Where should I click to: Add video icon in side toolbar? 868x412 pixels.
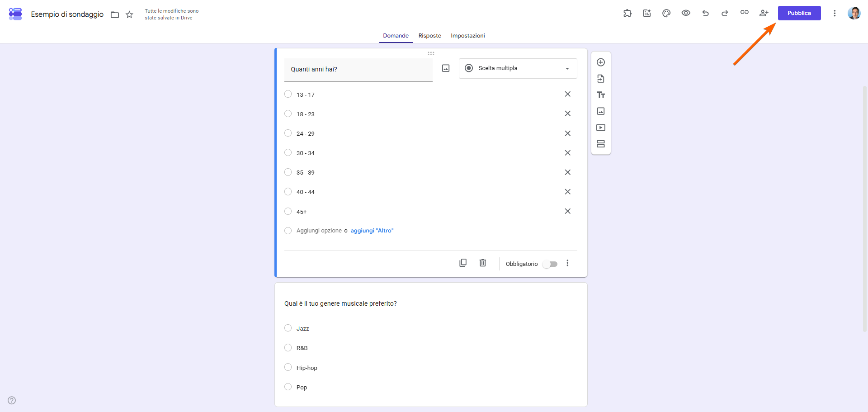(x=601, y=128)
